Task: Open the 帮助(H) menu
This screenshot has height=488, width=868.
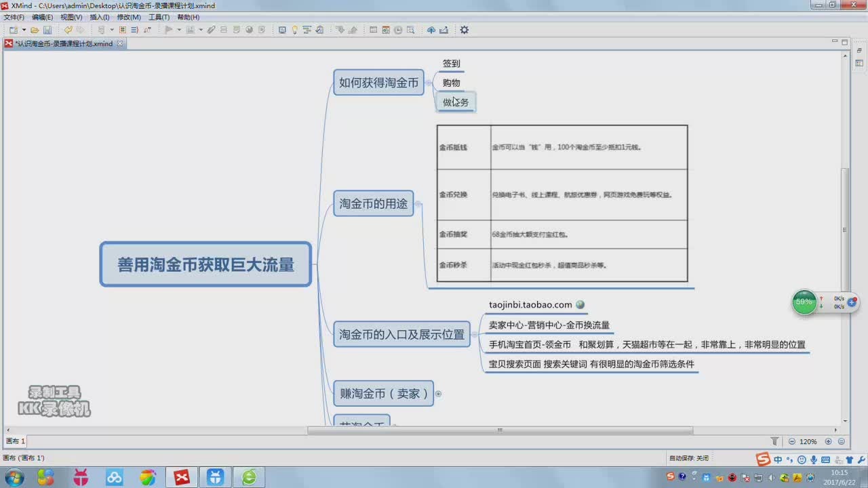Action: pos(188,17)
